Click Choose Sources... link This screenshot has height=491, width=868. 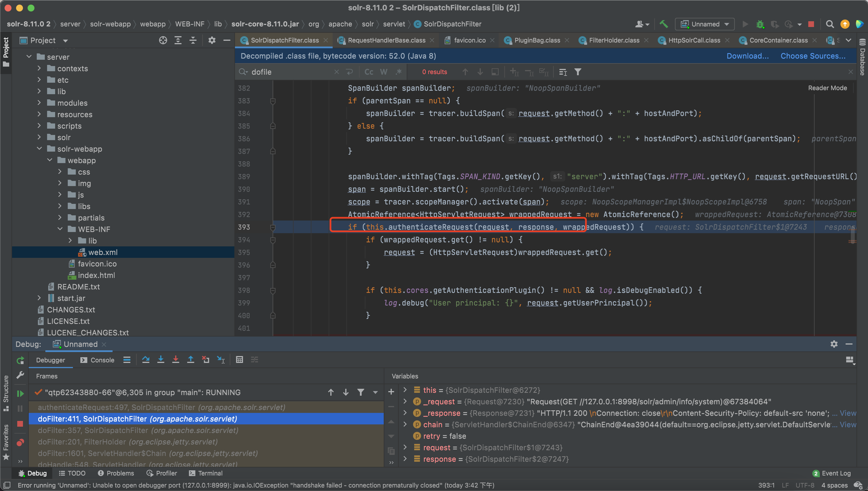click(x=813, y=56)
